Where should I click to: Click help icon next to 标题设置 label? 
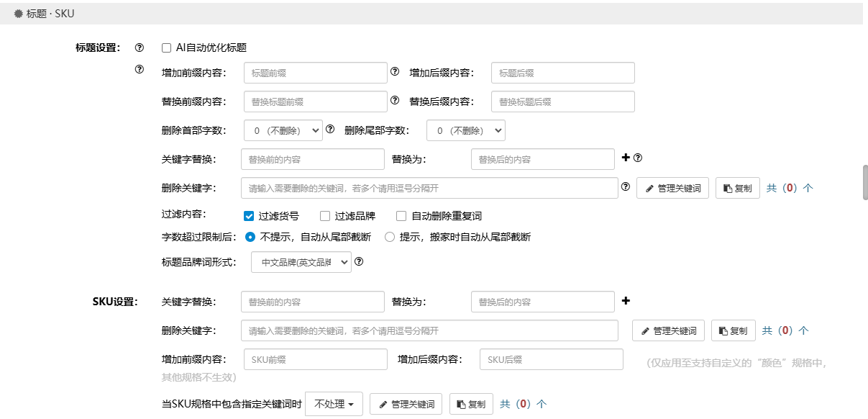point(140,48)
